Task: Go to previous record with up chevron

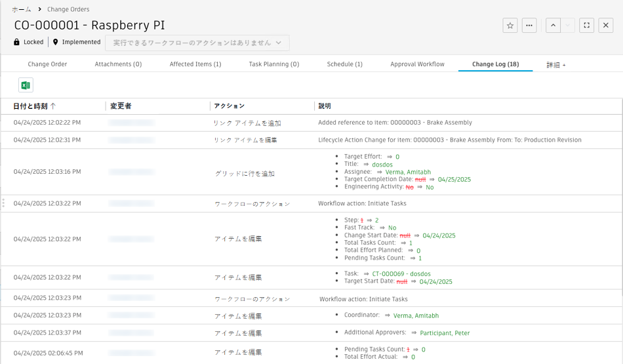Action: point(553,26)
